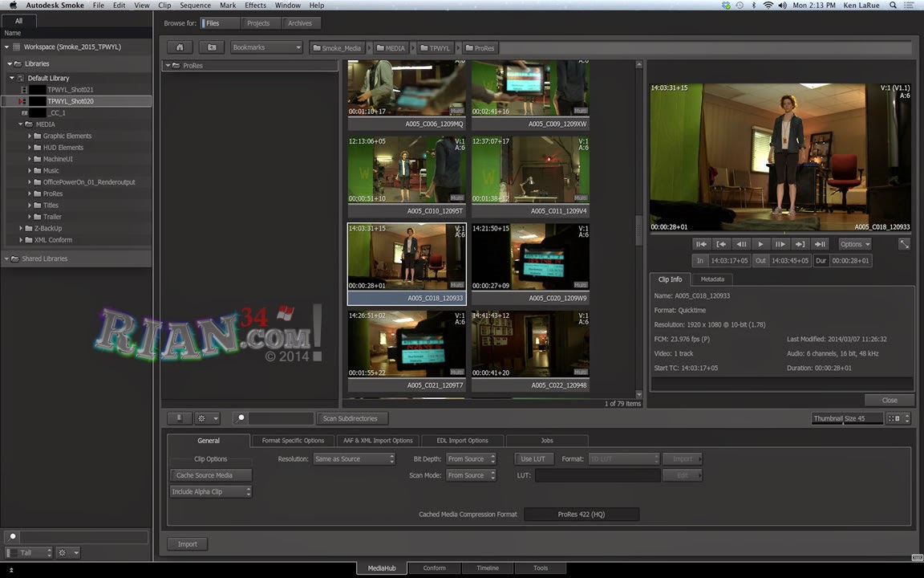Toggle Scan Subdirectories button
The image size is (924, 578).
352,418
